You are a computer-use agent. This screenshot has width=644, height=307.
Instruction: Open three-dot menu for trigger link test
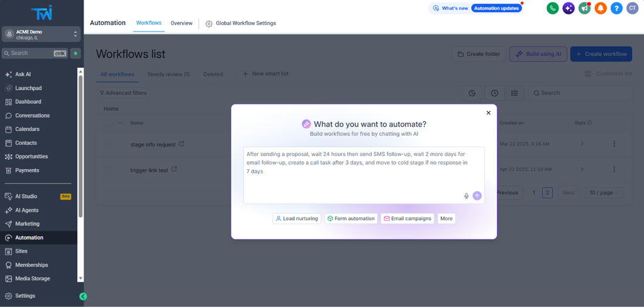[x=614, y=169]
